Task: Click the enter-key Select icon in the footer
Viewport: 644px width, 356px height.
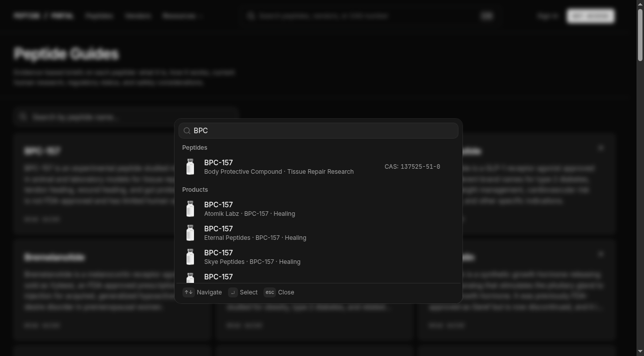Action: tap(233, 292)
